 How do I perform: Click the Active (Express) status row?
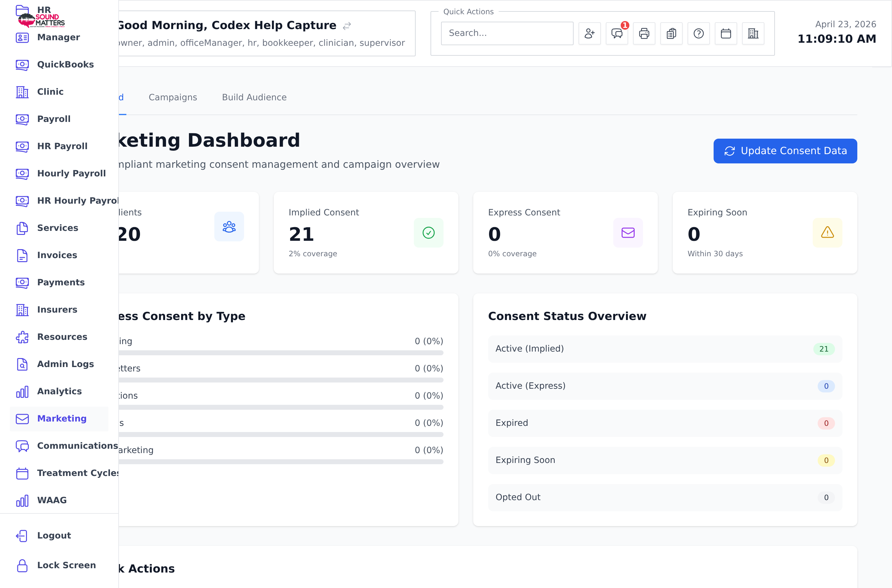pos(665,386)
